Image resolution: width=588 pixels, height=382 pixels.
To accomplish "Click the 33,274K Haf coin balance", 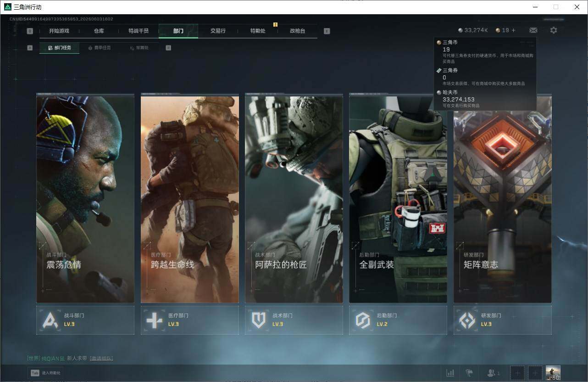I will [x=473, y=30].
